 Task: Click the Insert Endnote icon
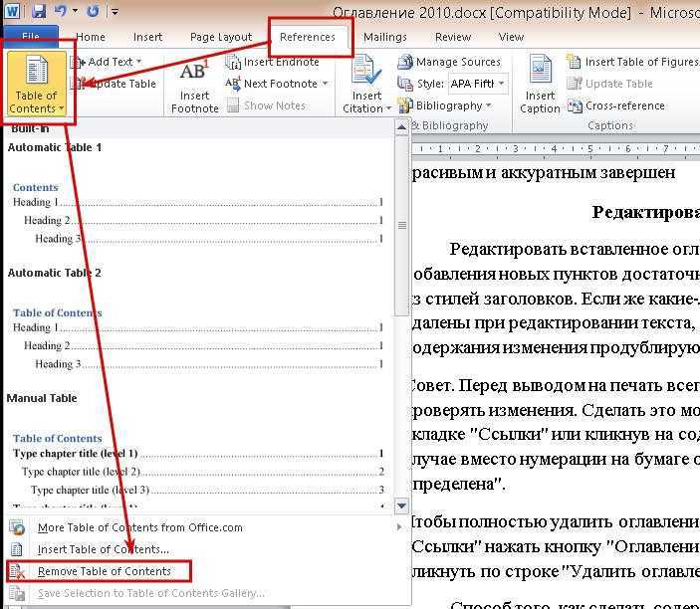pyautogui.click(x=233, y=62)
